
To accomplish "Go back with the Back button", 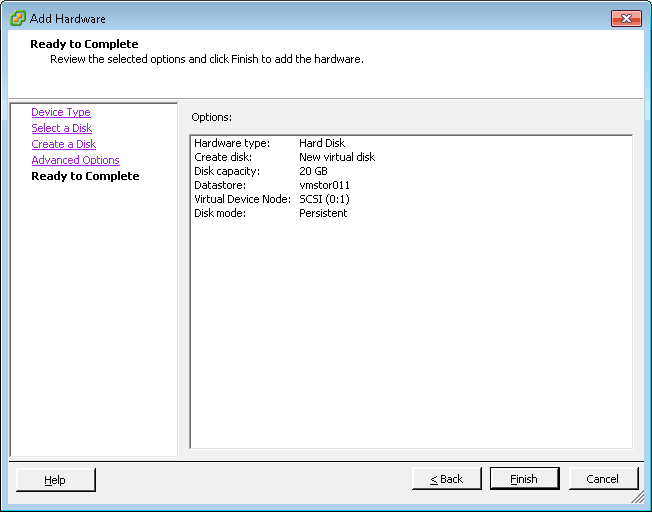I will click(x=446, y=479).
